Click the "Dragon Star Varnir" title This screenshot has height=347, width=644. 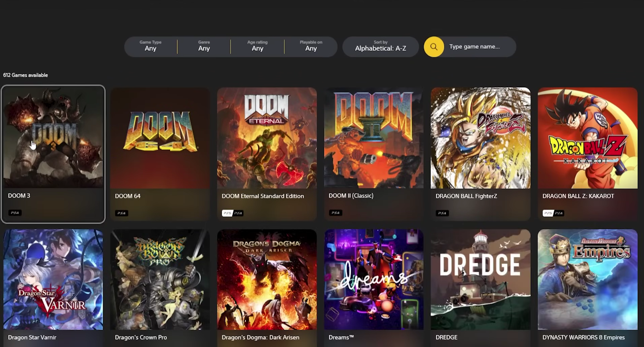tap(32, 337)
